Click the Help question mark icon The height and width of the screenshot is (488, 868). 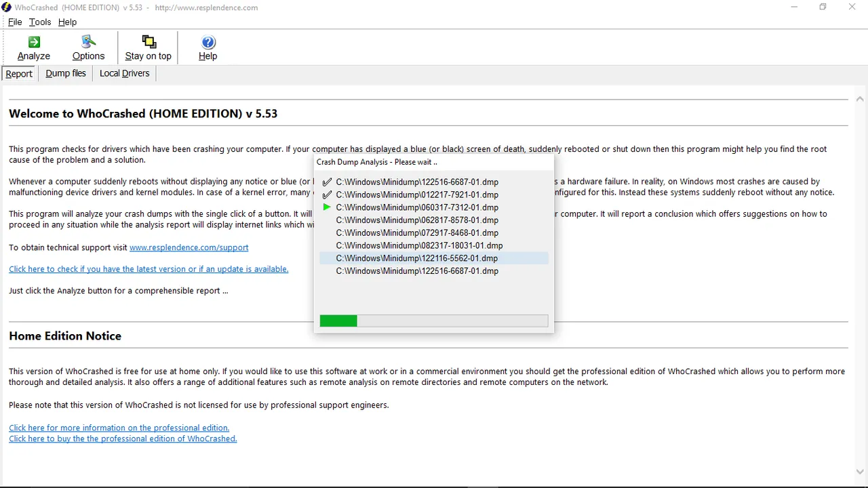point(208,42)
